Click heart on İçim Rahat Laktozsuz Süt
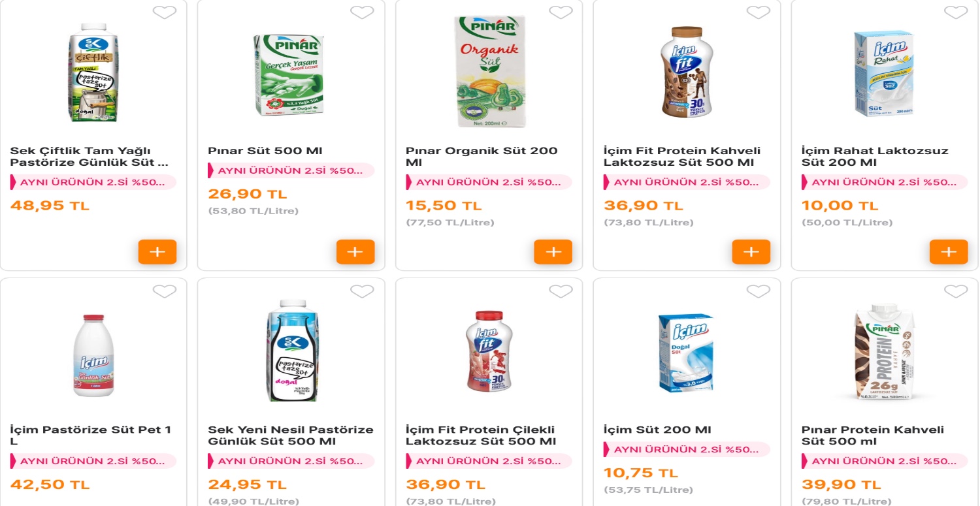The width and height of the screenshot is (980, 506). [956, 12]
